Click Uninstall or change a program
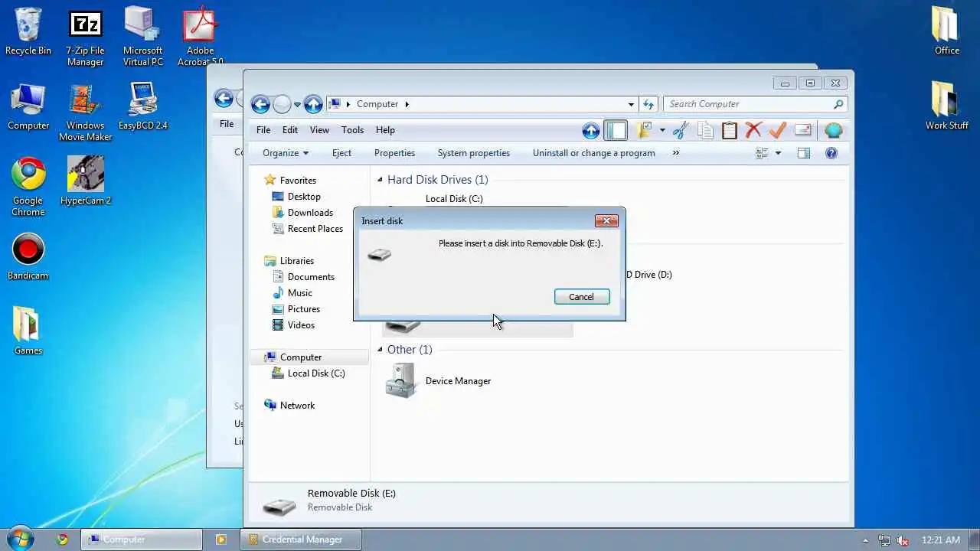The width and height of the screenshot is (980, 551). click(594, 153)
